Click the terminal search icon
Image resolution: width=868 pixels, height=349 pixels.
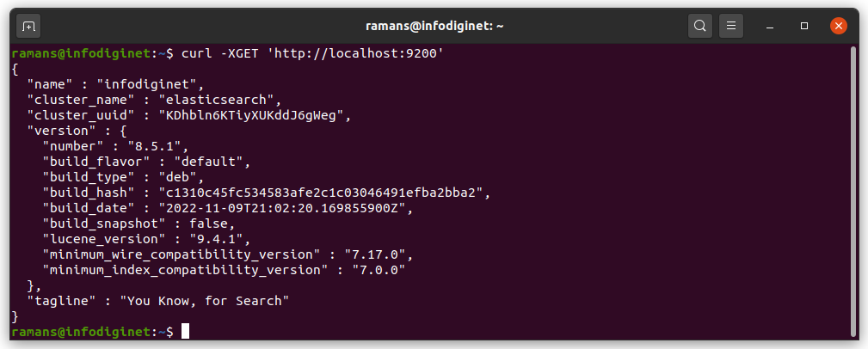[x=699, y=26]
